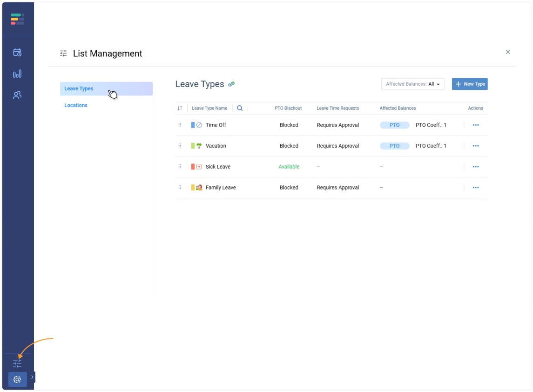
Task: Open the settings gear icon
Action: point(17,379)
